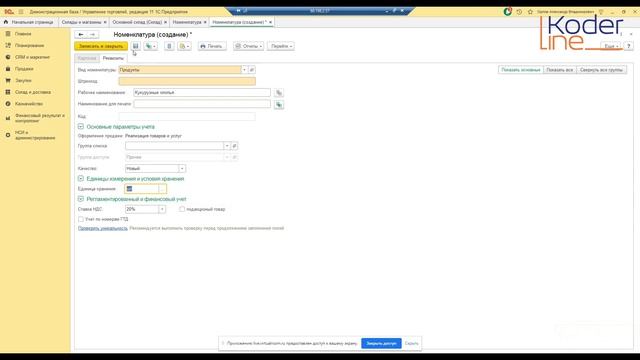Click the Наименование для печати input field
640x360 pixels.
202,104
